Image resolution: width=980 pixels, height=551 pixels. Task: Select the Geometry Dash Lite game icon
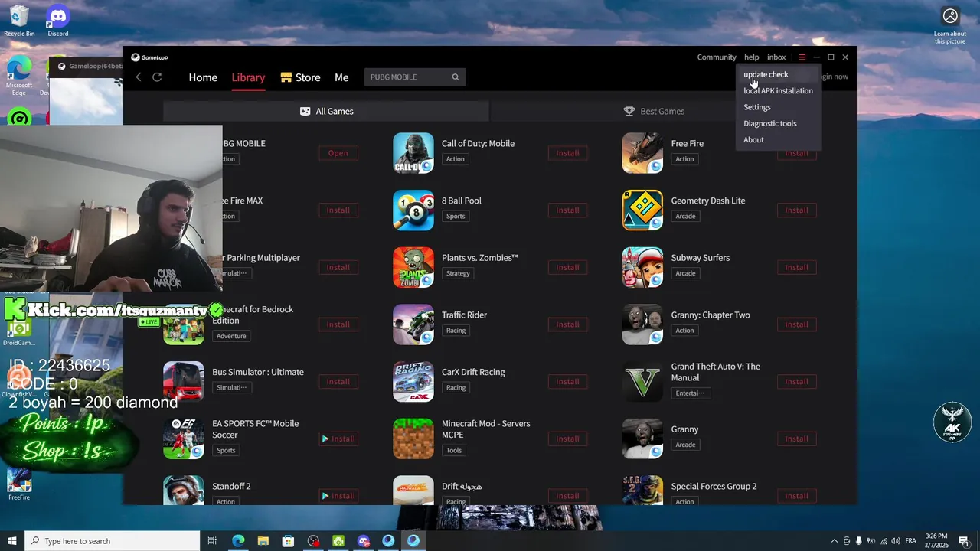(x=642, y=210)
